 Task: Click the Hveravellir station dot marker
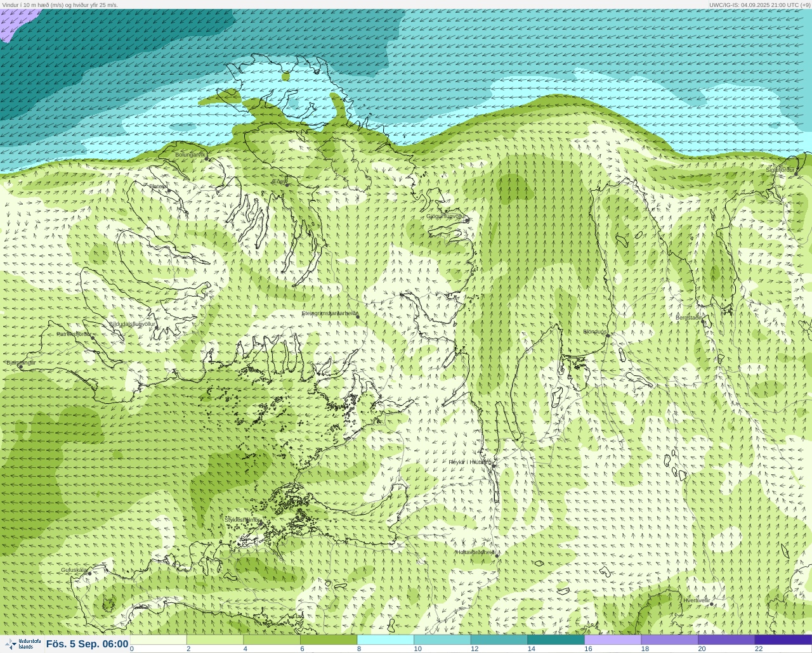pos(712,604)
